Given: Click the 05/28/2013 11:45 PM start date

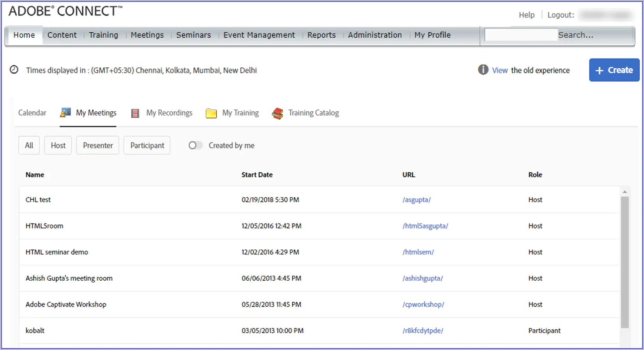Looking at the screenshot, I should pyautogui.click(x=271, y=304).
